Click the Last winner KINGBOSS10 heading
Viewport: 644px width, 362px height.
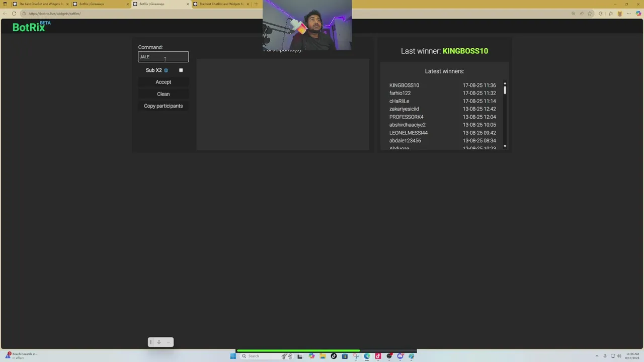[444, 51]
